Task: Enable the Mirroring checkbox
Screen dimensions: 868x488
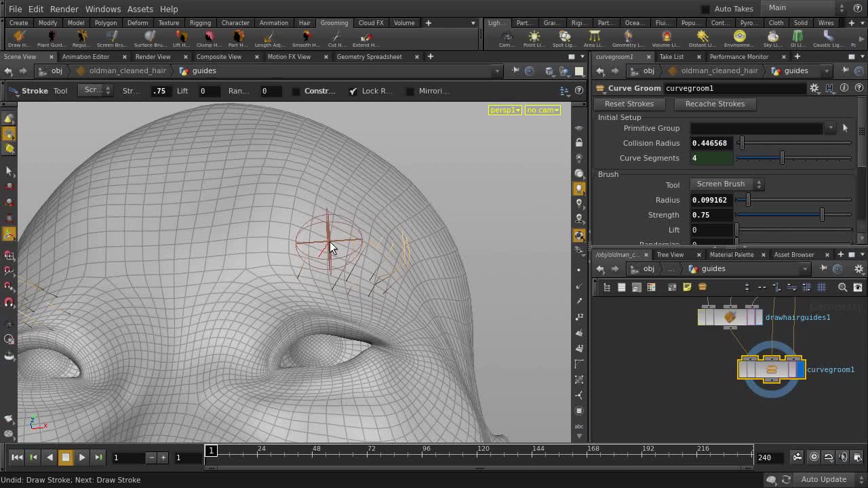Action: pos(410,91)
